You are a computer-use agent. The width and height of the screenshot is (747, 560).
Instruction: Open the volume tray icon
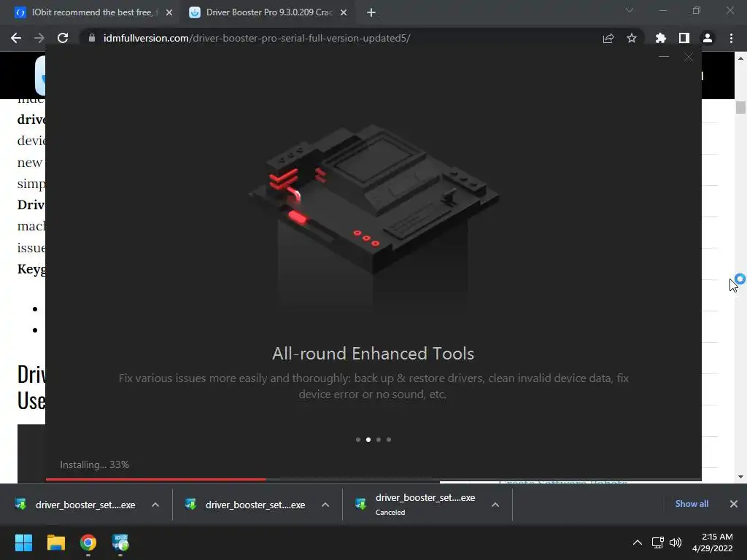point(675,542)
